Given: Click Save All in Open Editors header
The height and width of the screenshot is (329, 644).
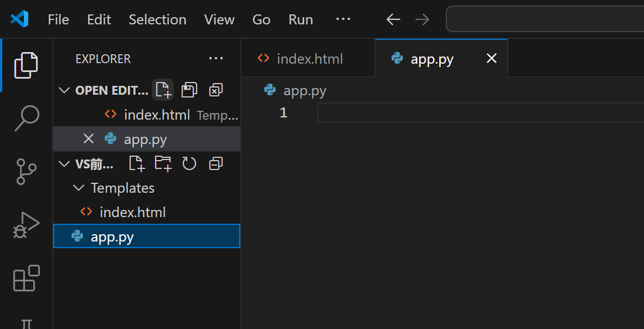Looking at the screenshot, I should click(189, 90).
